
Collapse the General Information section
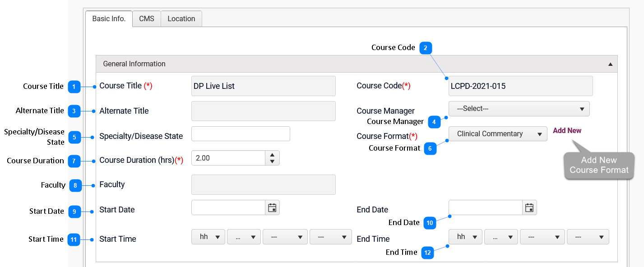pos(610,64)
